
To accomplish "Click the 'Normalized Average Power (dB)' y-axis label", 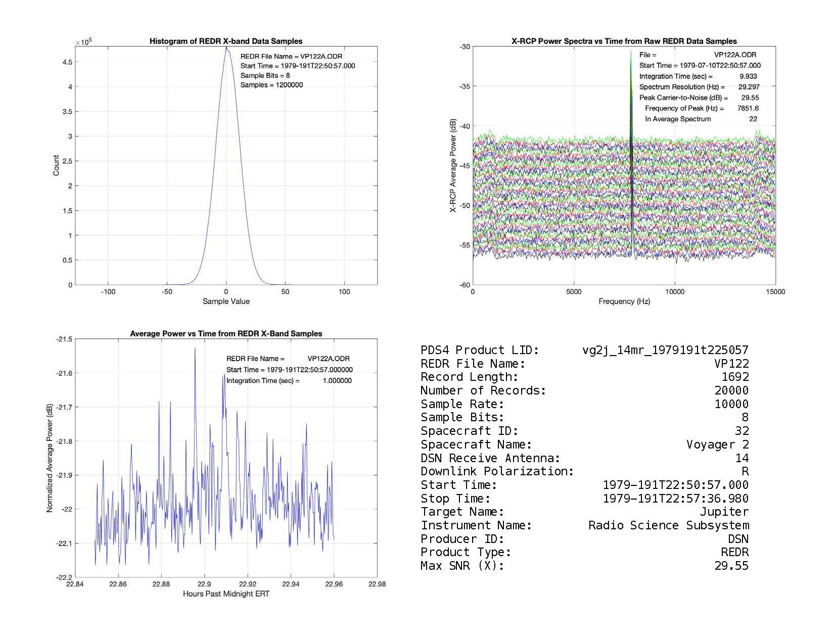I will click(50, 458).
